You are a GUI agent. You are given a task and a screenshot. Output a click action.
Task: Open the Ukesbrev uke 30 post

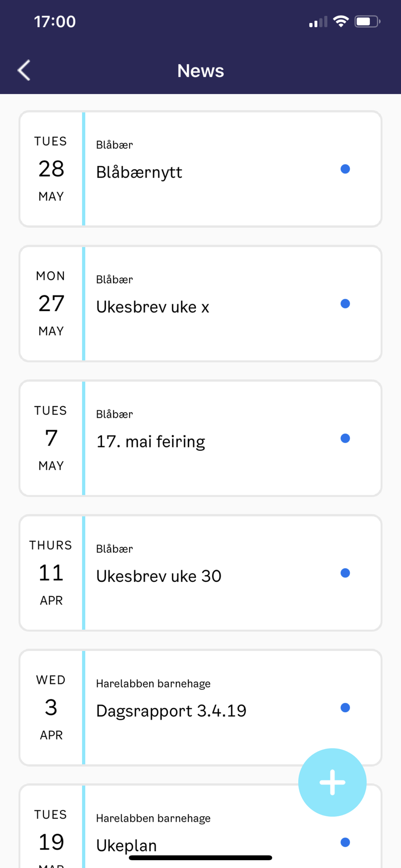point(200,573)
